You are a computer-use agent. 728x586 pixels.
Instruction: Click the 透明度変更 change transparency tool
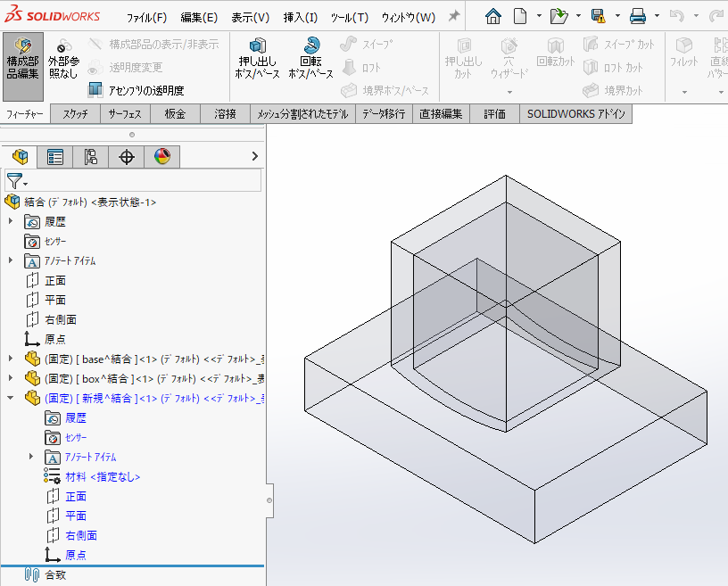(x=125, y=67)
